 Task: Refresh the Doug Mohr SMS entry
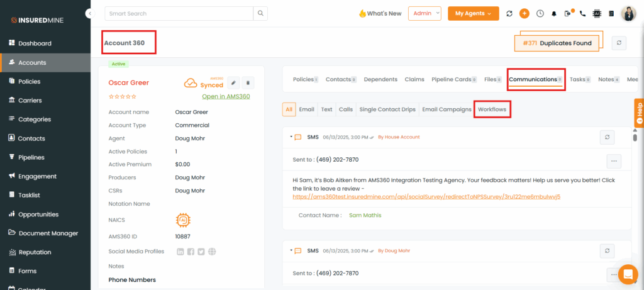click(607, 250)
